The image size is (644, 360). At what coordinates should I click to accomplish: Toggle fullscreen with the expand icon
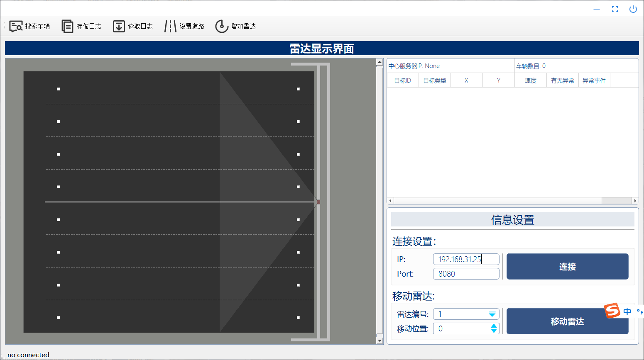[x=615, y=9]
